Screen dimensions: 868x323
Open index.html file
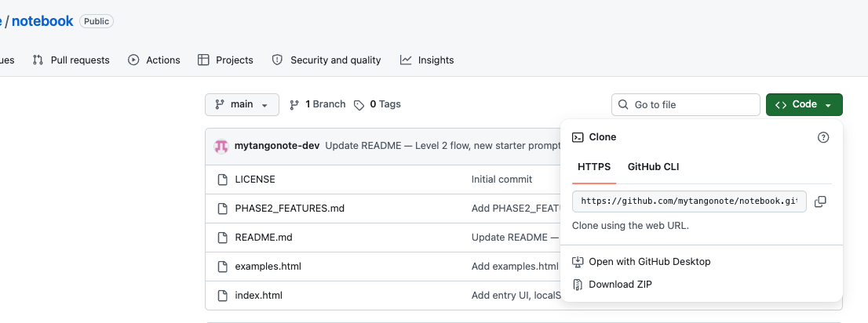tap(258, 296)
